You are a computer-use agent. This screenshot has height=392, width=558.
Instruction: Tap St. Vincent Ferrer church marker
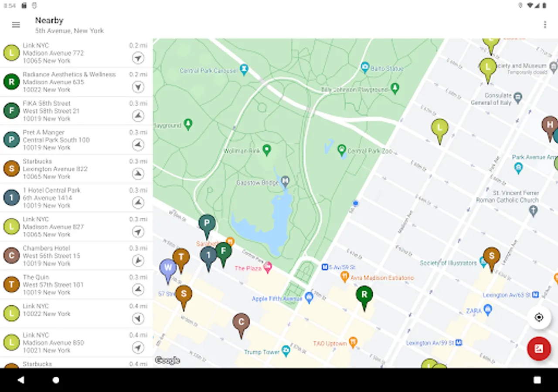[533, 211]
